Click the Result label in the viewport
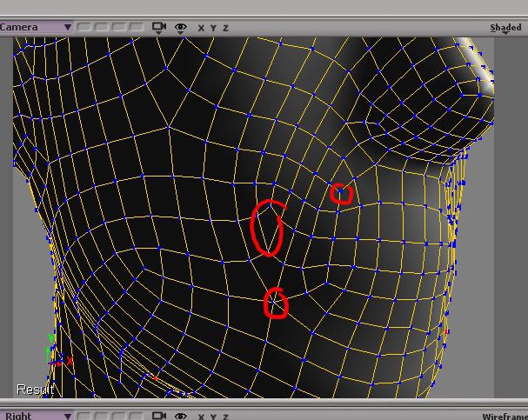Image resolution: width=528 pixels, height=420 pixels. (x=36, y=390)
